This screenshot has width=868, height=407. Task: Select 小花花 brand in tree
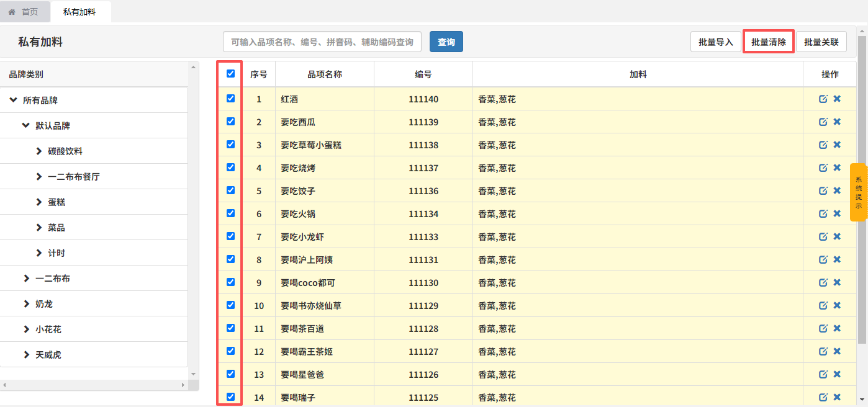coord(48,329)
